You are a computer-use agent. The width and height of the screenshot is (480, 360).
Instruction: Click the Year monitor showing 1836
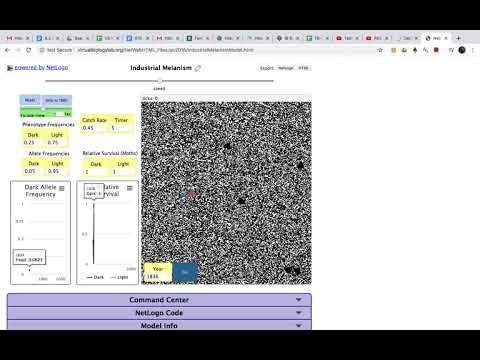(158, 273)
